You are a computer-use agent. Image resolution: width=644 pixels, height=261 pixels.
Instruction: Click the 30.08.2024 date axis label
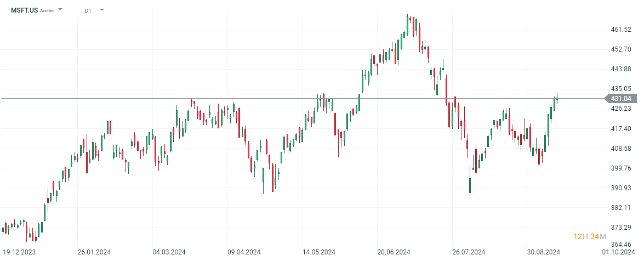pyautogui.click(x=544, y=253)
